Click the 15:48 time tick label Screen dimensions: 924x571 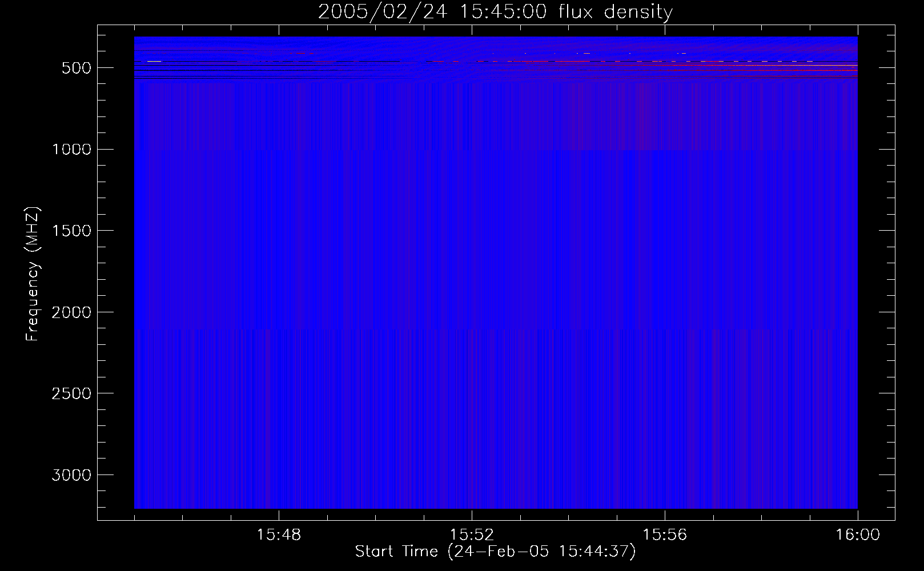[x=279, y=535]
